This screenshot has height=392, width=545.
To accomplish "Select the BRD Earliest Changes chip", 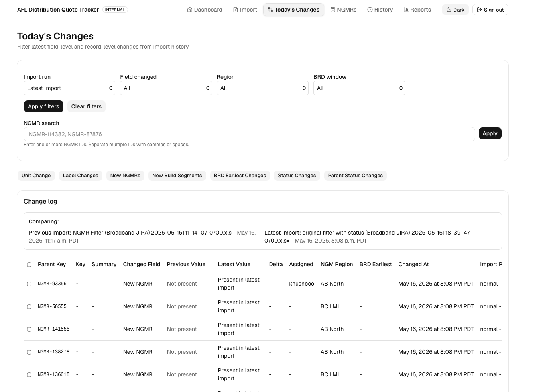I will (240, 176).
